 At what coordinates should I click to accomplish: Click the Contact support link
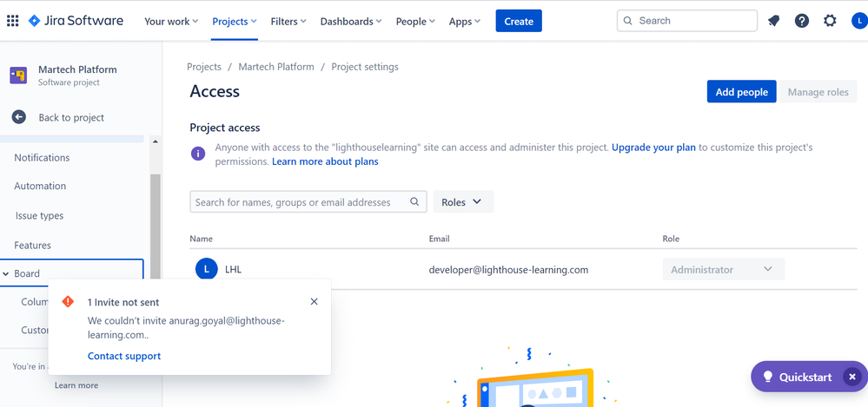click(124, 356)
